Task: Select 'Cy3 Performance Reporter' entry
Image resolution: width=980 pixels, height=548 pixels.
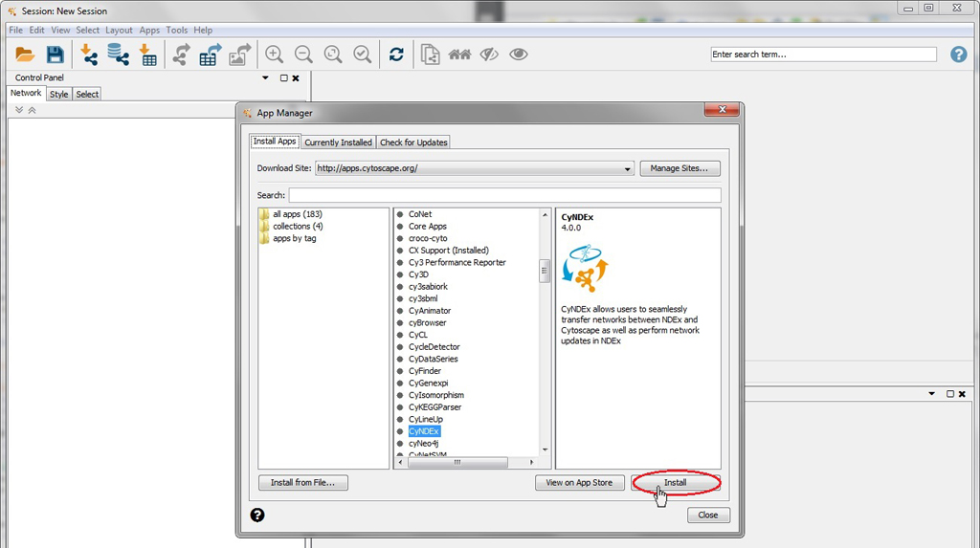Action: point(457,262)
